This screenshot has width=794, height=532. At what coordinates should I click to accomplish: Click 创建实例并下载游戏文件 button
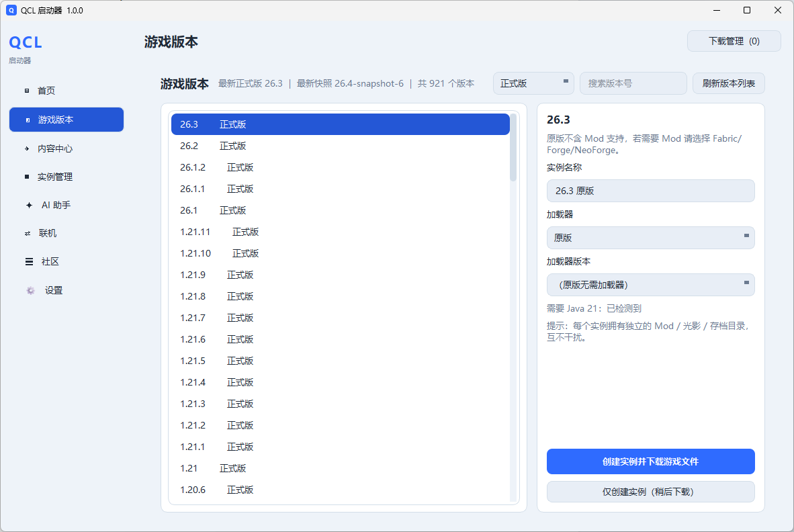pos(651,461)
